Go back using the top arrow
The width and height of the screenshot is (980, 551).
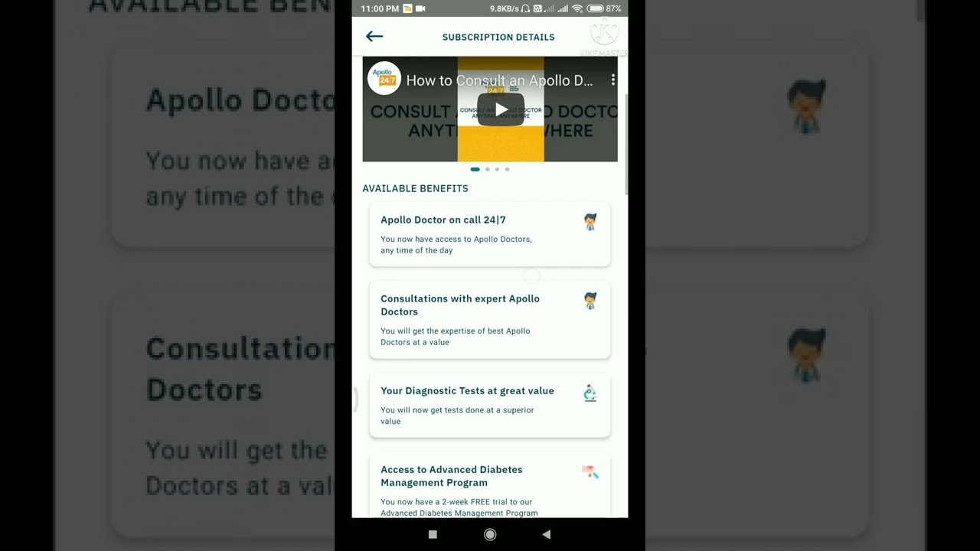[374, 36]
